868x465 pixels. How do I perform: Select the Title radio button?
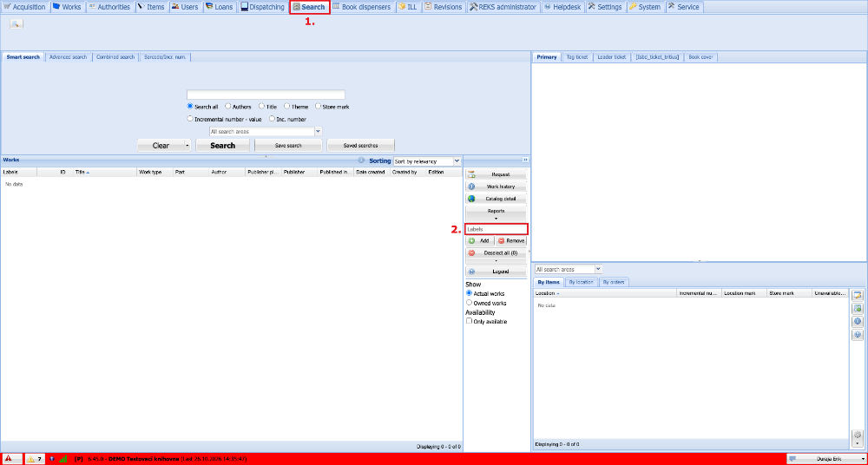[261, 107]
